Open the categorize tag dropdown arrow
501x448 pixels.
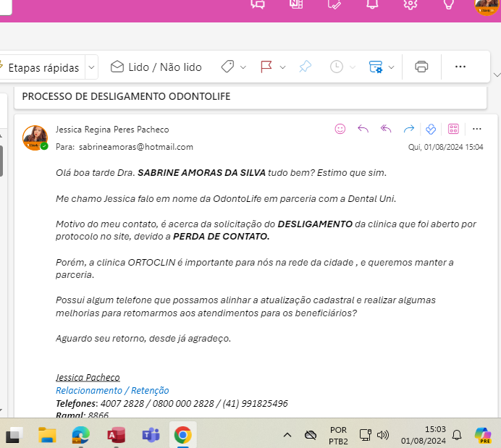tap(243, 67)
